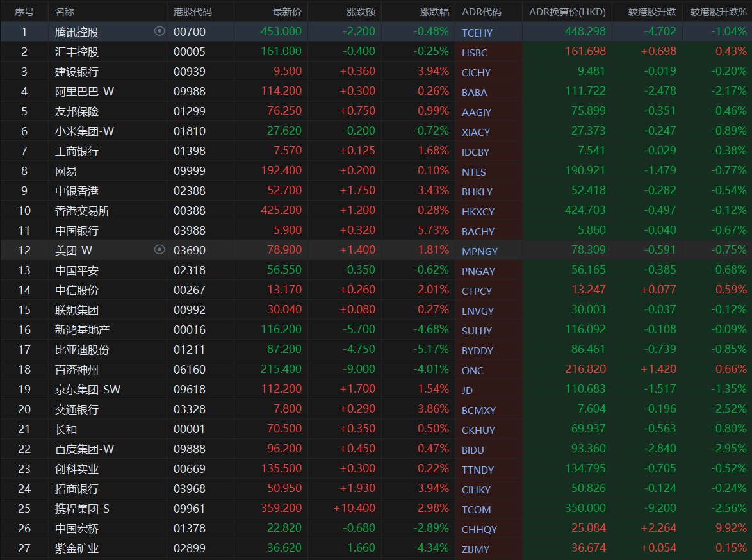Sort by 涨跌幅 column header
752x560 pixels.
click(x=434, y=12)
